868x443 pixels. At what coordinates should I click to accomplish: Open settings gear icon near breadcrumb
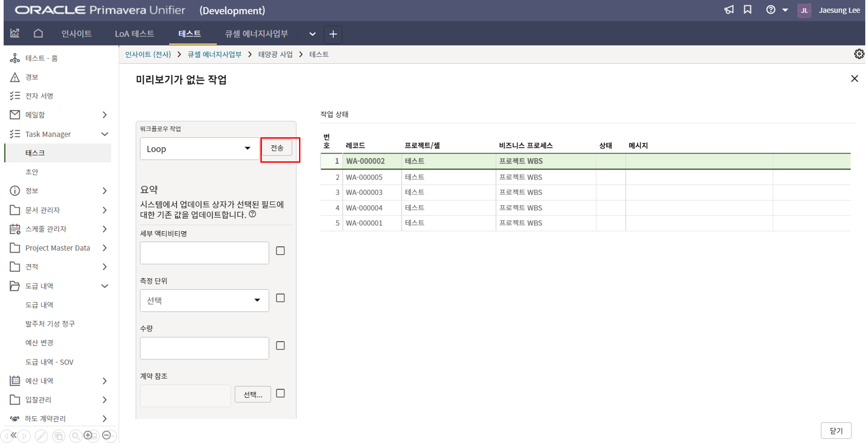tap(858, 54)
